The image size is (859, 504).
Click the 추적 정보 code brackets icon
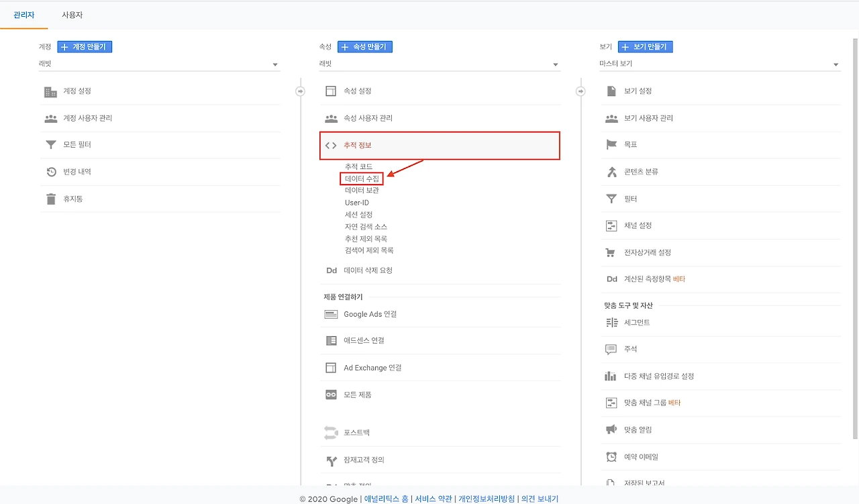[331, 145]
